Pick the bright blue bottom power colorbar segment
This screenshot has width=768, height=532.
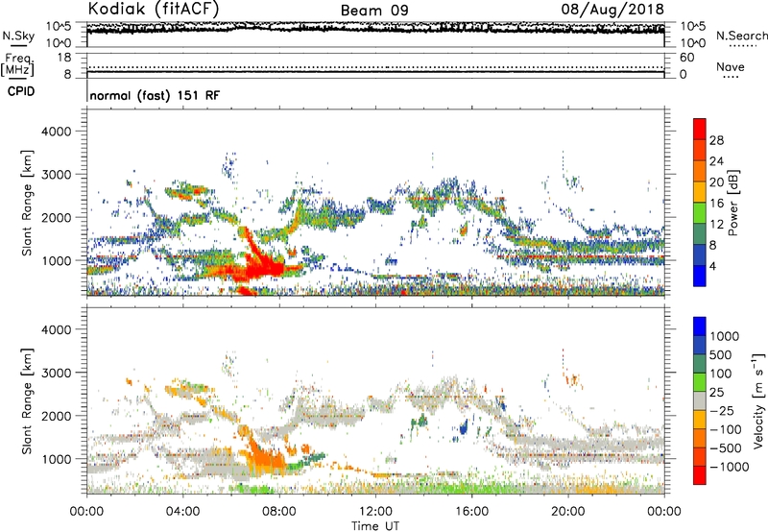click(700, 277)
